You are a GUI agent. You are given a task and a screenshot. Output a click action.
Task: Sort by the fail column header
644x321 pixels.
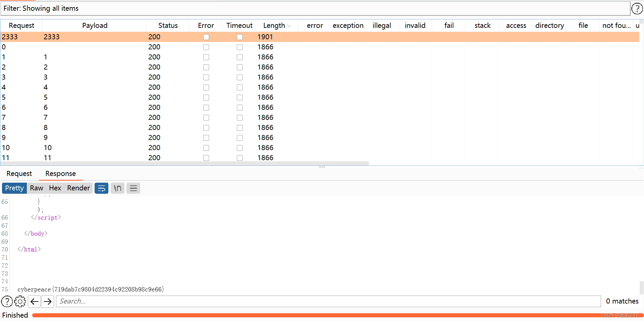449,26
